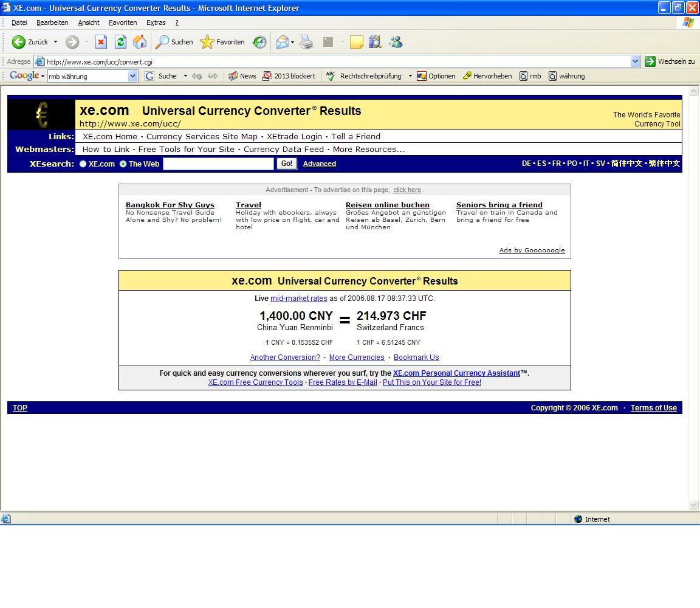
Task: Click Free Rates by E-Mail link
Action: pos(343,382)
